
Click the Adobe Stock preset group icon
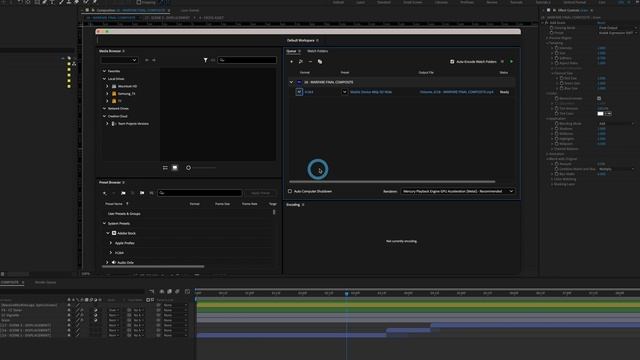114,233
